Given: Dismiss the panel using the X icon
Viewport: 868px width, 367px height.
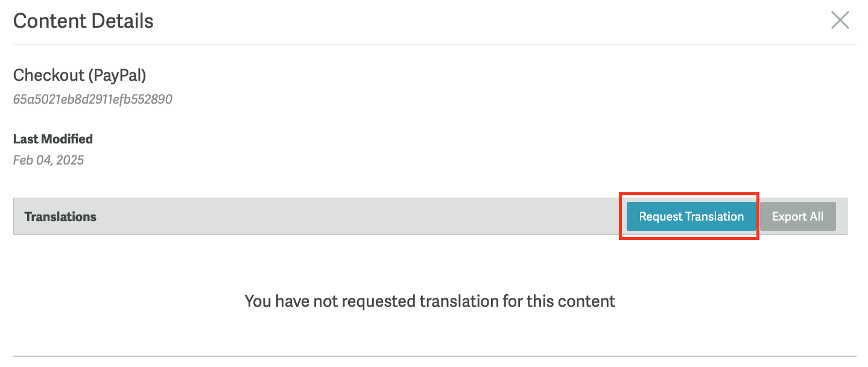Looking at the screenshot, I should [840, 20].
